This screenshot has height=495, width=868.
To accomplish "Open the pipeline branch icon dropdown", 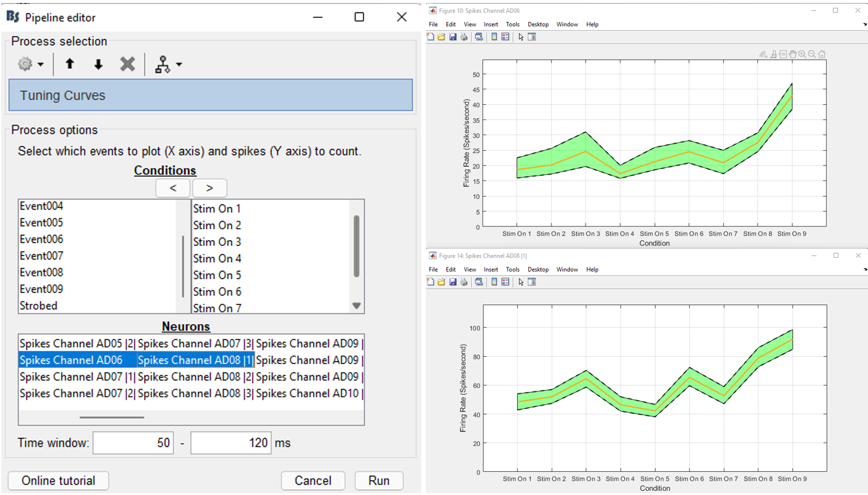I will pyautogui.click(x=167, y=64).
